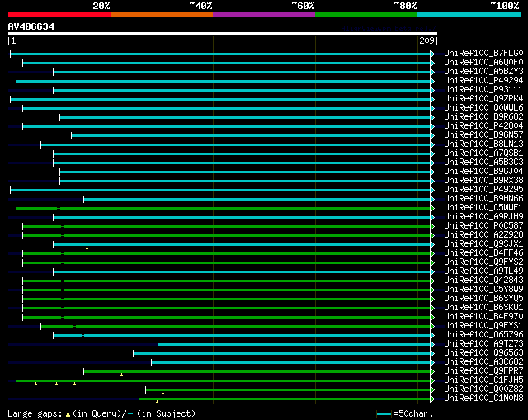Click the orange ~40% legend color segment
The width and height of the screenshot is (528, 420).
(162, 15)
